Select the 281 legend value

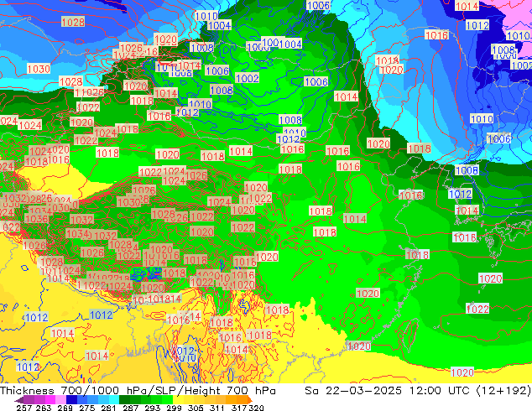(x=108, y=408)
